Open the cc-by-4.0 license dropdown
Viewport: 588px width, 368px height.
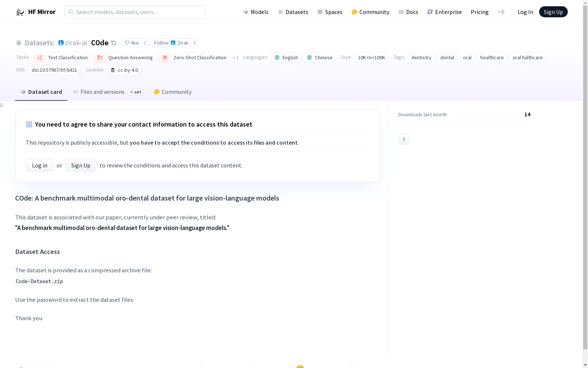[x=125, y=70]
